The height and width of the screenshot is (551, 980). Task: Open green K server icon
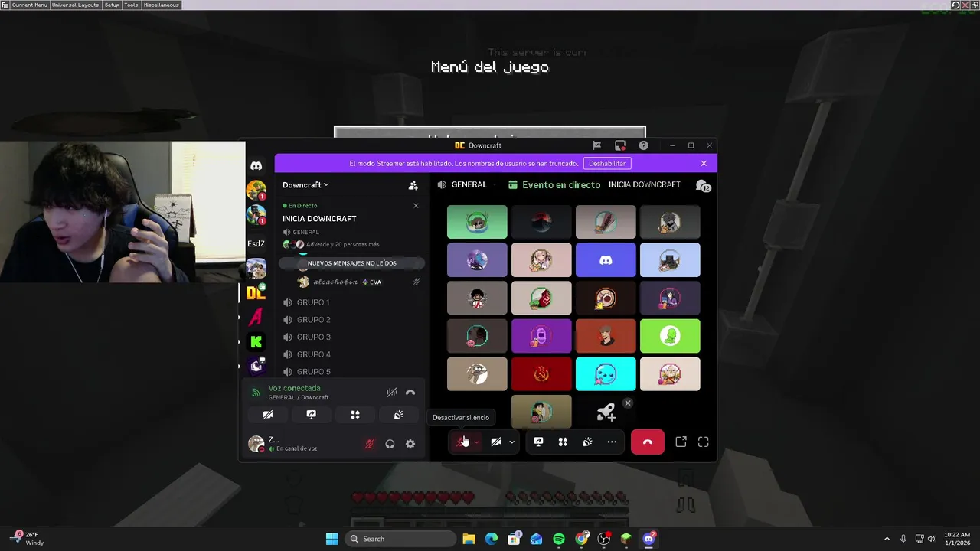(x=256, y=341)
